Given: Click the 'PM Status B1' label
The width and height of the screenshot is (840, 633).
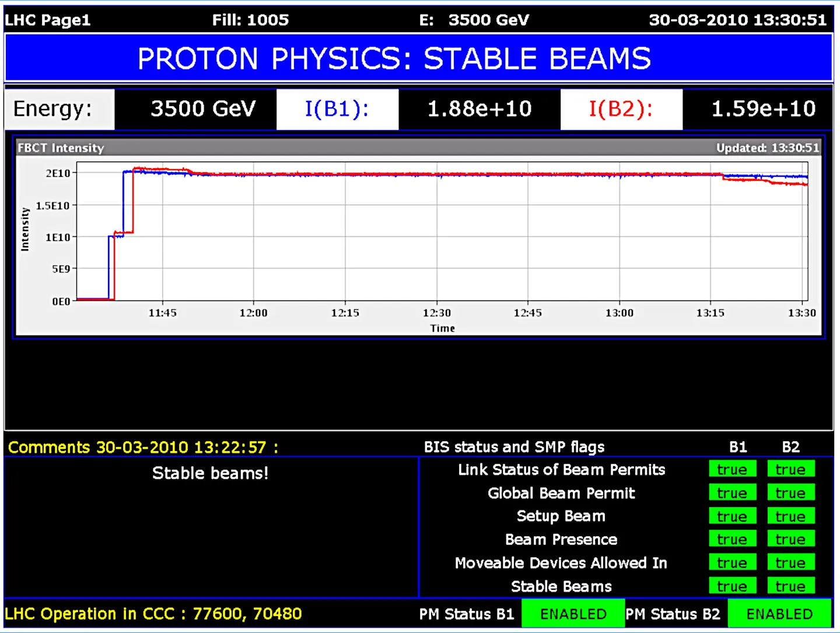Looking at the screenshot, I should tap(467, 614).
